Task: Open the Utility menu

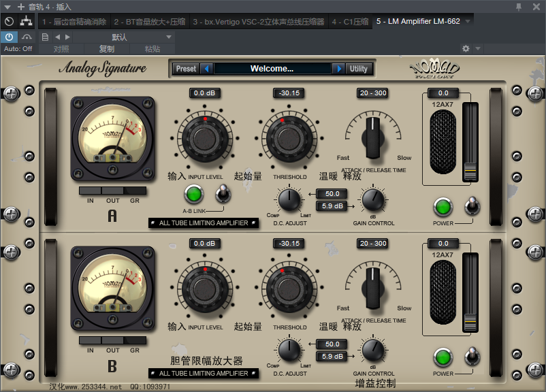Action: pos(358,69)
